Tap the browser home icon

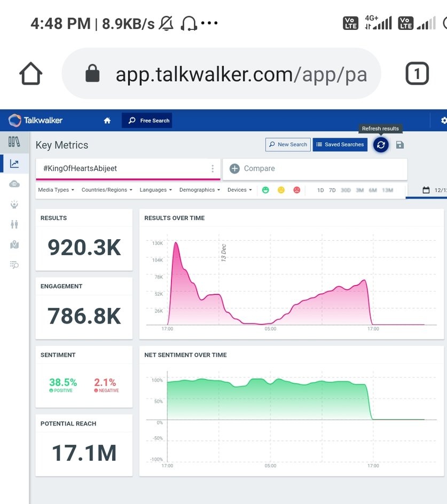pos(30,73)
